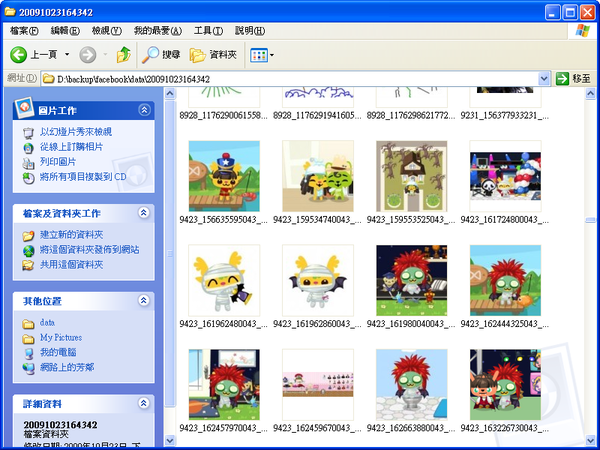Click the 網路上的芳鄰 network icon

coord(28,368)
